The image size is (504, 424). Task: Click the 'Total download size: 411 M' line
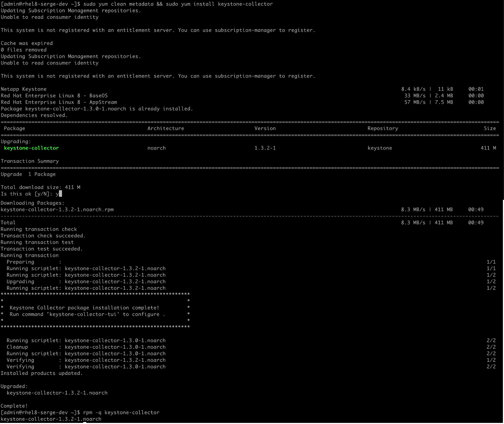click(40, 187)
